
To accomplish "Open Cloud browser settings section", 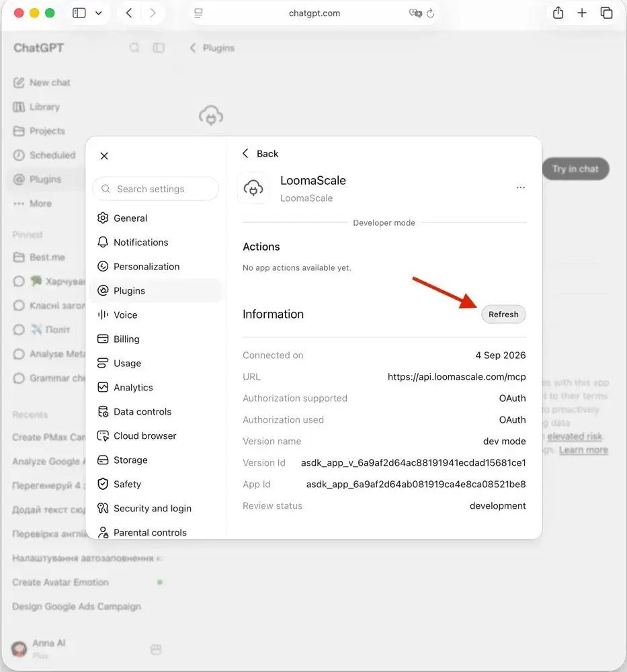I will click(x=157, y=436).
